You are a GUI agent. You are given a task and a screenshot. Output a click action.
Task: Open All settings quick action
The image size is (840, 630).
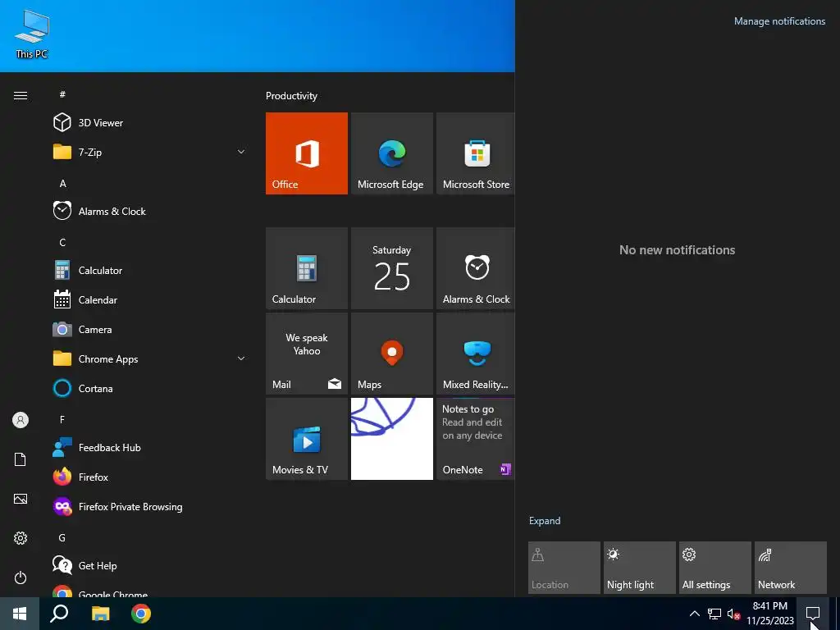pos(715,568)
